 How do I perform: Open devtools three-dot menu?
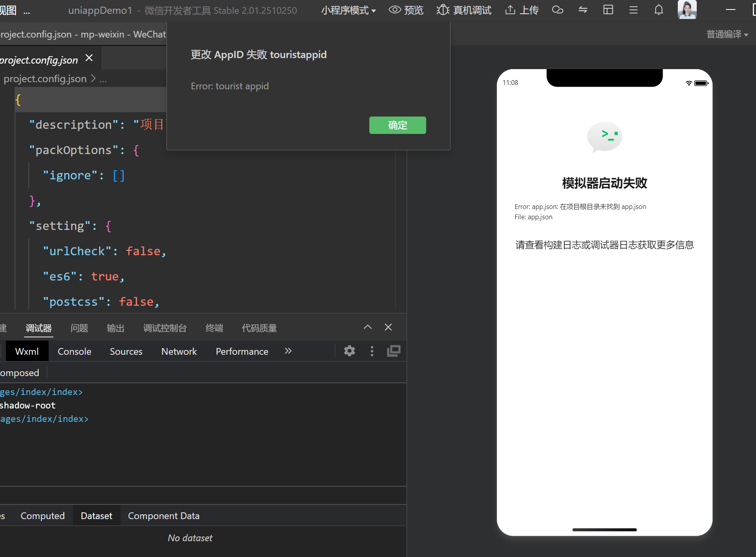372,351
